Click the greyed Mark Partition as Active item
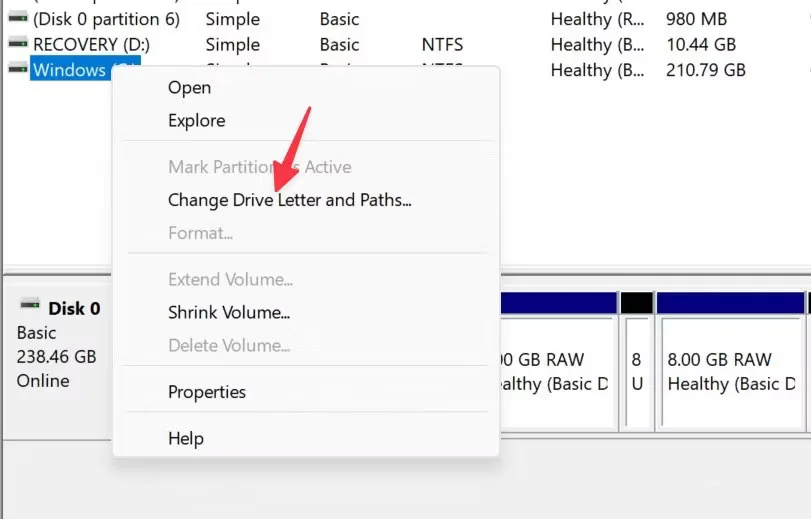This screenshot has width=811, height=519. [x=260, y=167]
